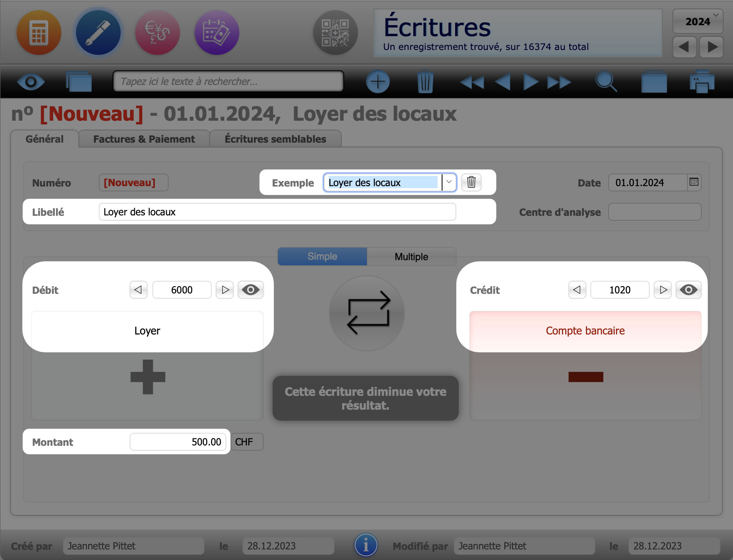The image size is (733, 560).
Task: Open the magnifying glass search tool
Action: [606, 82]
